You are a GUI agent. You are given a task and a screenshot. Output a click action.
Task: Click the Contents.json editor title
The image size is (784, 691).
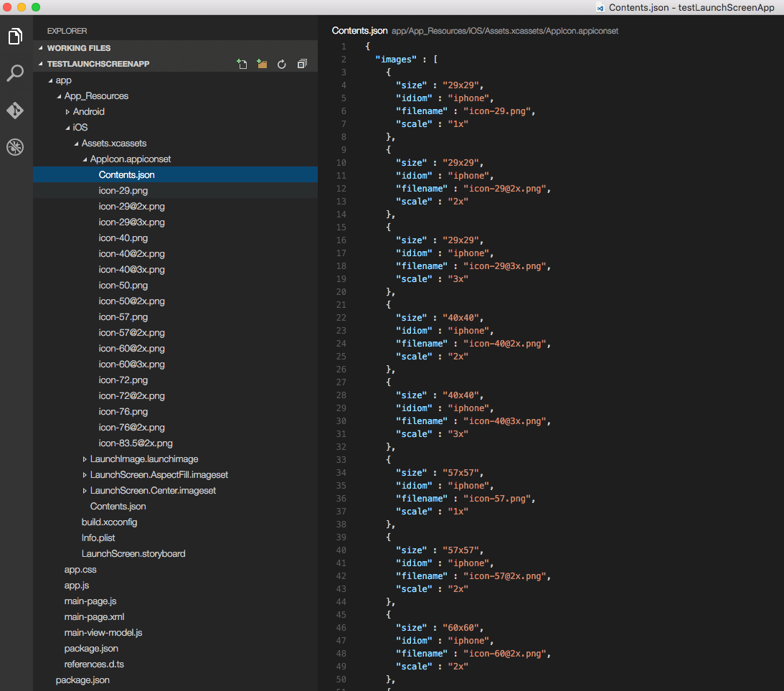click(x=359, y=31)
